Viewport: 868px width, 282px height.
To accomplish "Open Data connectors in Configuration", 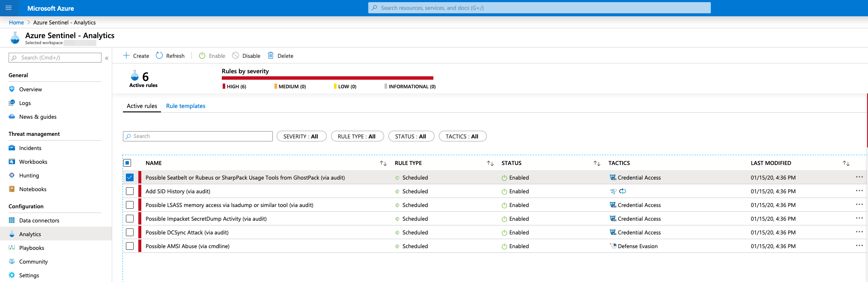I will (39, 221).
